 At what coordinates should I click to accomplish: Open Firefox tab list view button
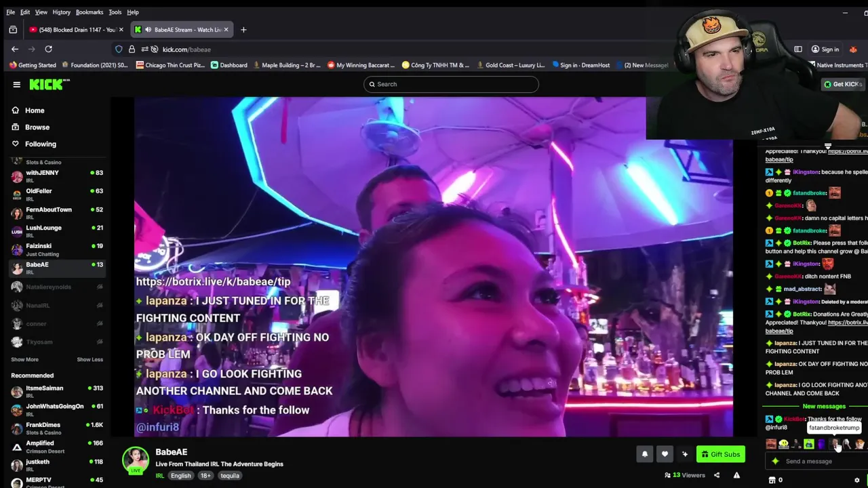[13, 30]
